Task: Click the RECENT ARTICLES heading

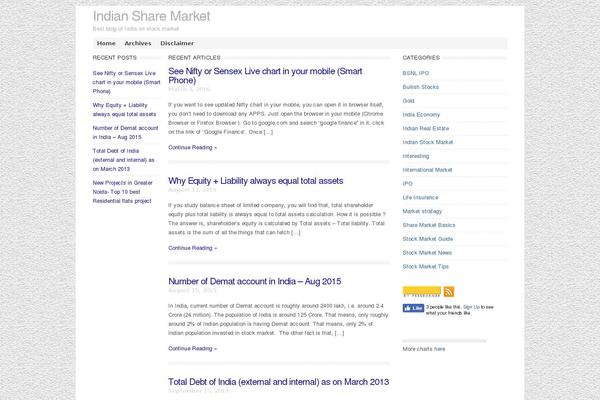Action: coord(194,58)
